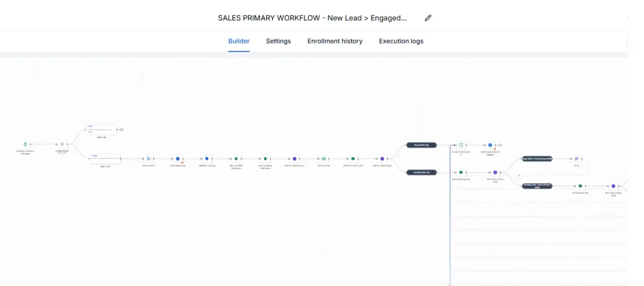Image resolution: width=644 pixels, height=286 pixels.
Task: Click the No Reply After 24h branch pill
Action: pyautogui.click(x=421, y=172)
